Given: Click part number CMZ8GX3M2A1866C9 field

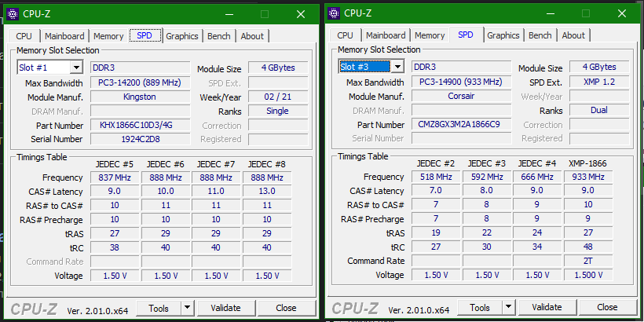Looking at the screenshot, I should (x=461, y=124).
